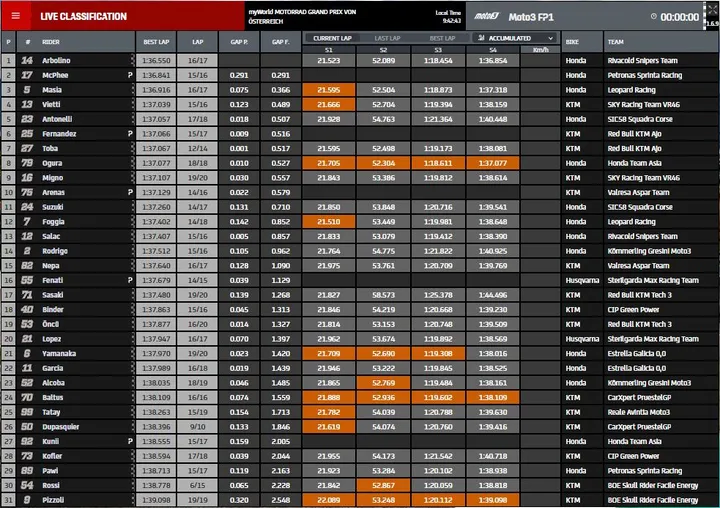The image size is (720, 508).
Task: Click the sort icon beside ACCUMULATED
Action: click(481, 38)
